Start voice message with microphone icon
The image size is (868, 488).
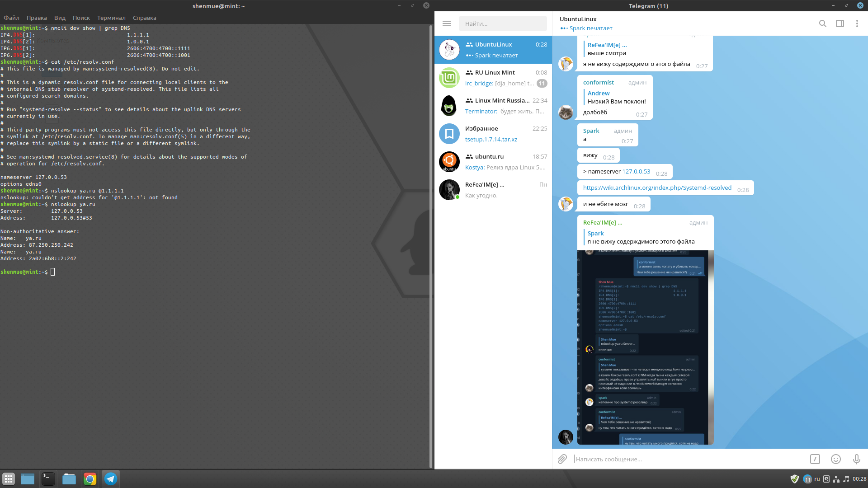tap(856, 459)
